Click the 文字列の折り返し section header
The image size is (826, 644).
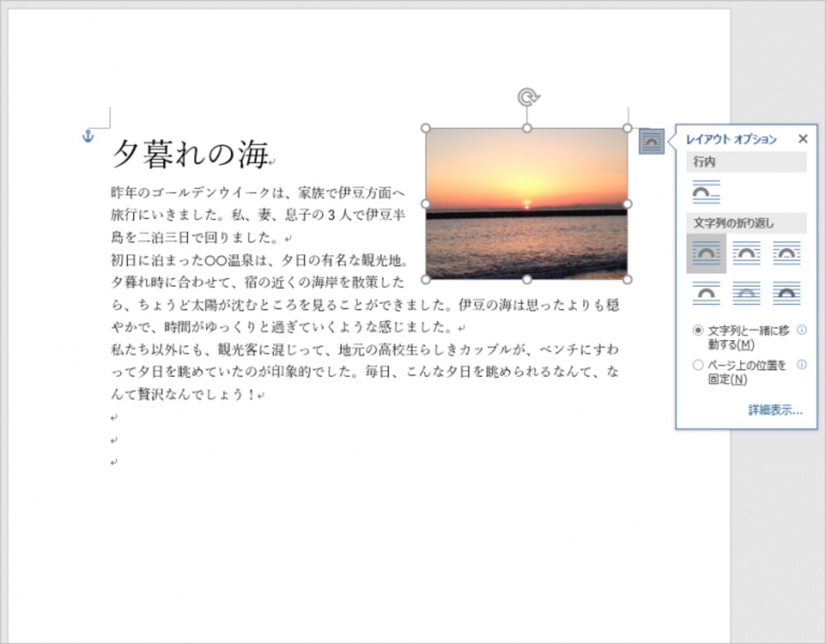(x=746, y=223)
